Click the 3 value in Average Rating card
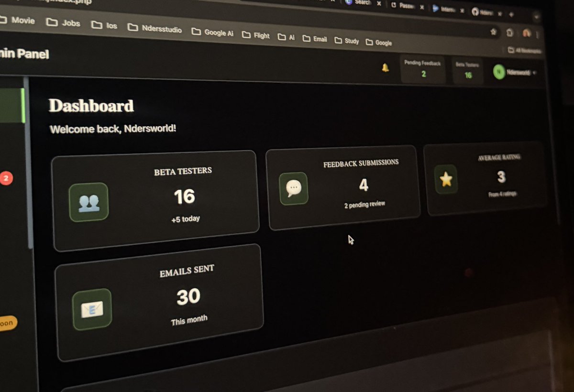 (501, 177)
